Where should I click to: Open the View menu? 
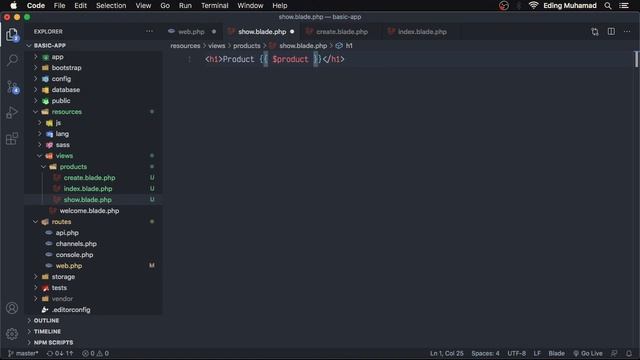coord(143,6)
